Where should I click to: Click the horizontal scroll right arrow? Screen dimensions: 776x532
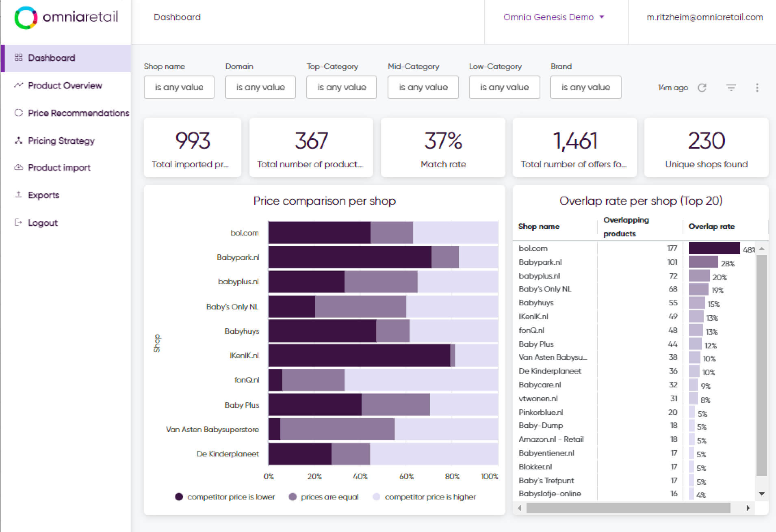748,508
